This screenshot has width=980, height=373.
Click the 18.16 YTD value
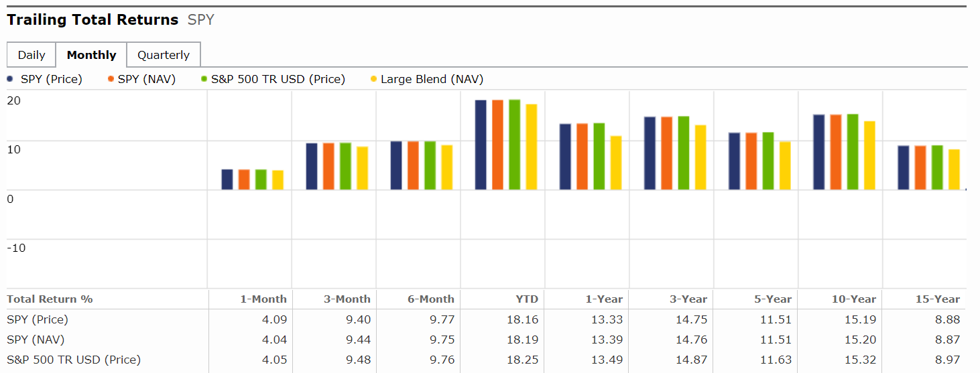click(x=523, y=319)
